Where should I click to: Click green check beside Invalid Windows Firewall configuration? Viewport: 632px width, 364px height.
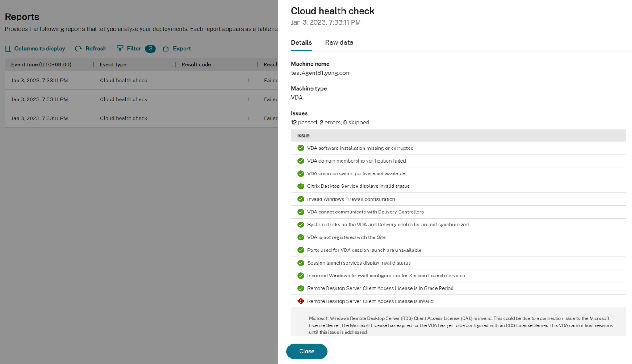(300, 199)
